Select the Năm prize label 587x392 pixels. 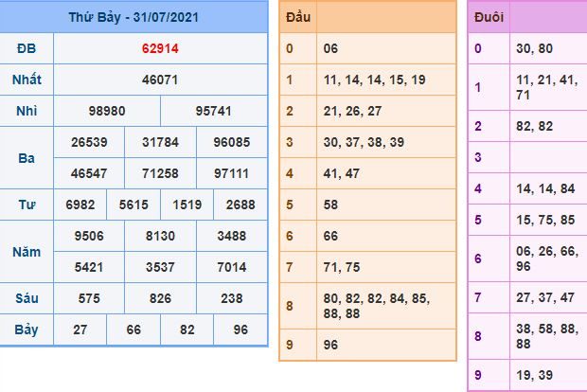(x=27, y=252)
